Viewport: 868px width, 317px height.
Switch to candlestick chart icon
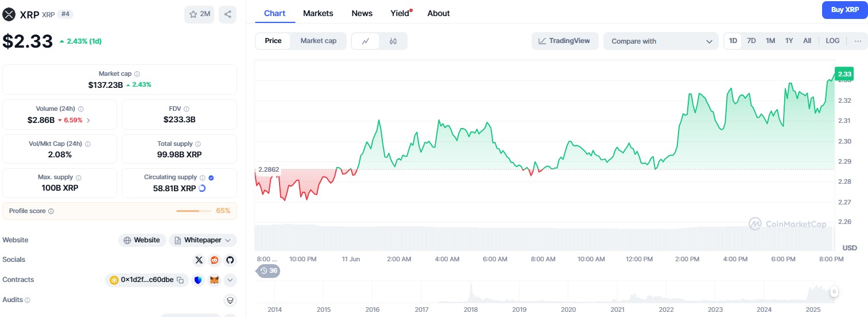393,41
